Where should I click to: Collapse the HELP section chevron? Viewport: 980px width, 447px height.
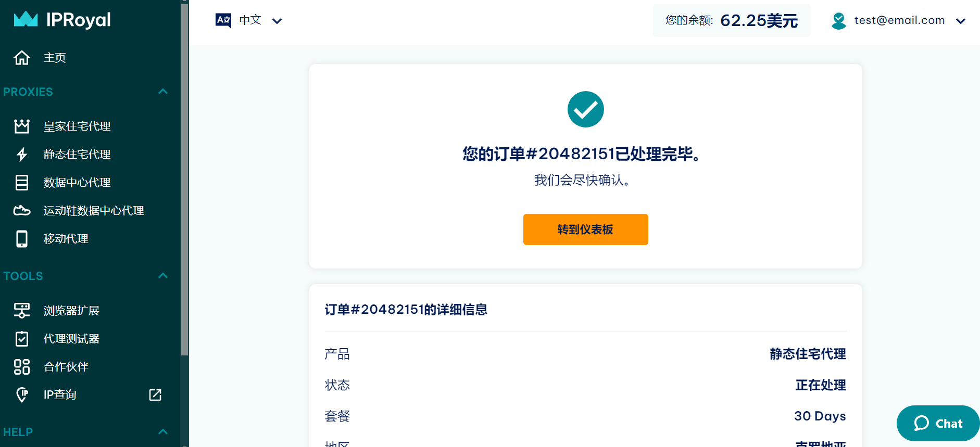click(x=163, y=432)
